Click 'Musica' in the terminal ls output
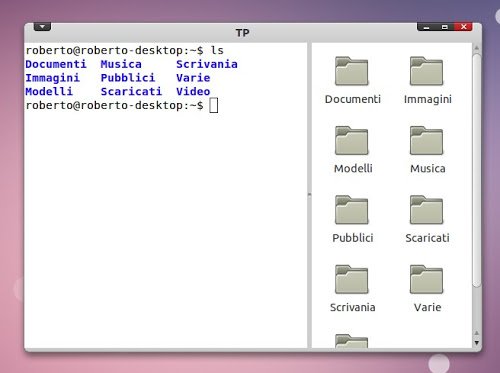The image size is (500, 373). (121, 64)
